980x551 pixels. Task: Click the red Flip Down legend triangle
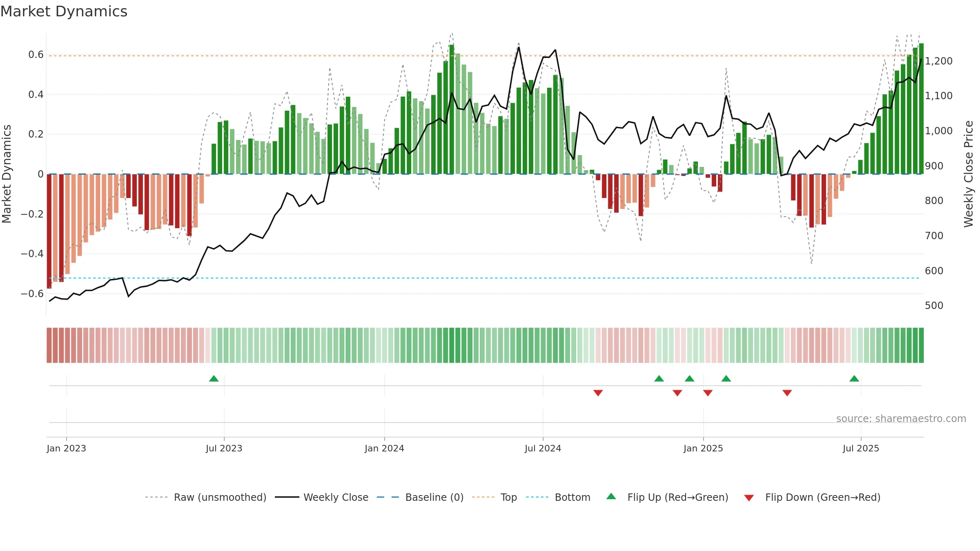click(749, 498)
